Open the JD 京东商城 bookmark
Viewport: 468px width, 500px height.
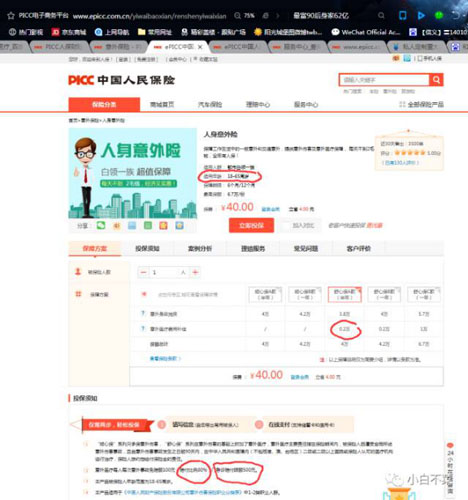pos(69,32)
